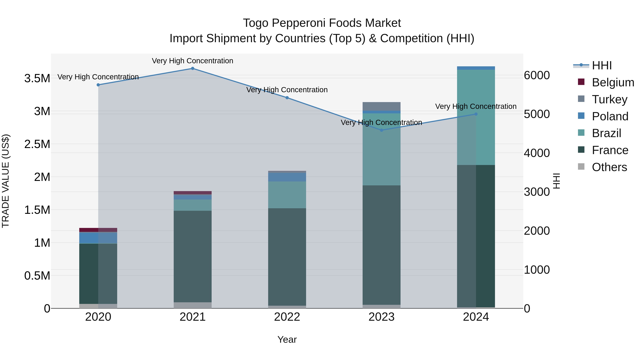
Task: Click the vertical HHI axis title
Action: (557, 181)
